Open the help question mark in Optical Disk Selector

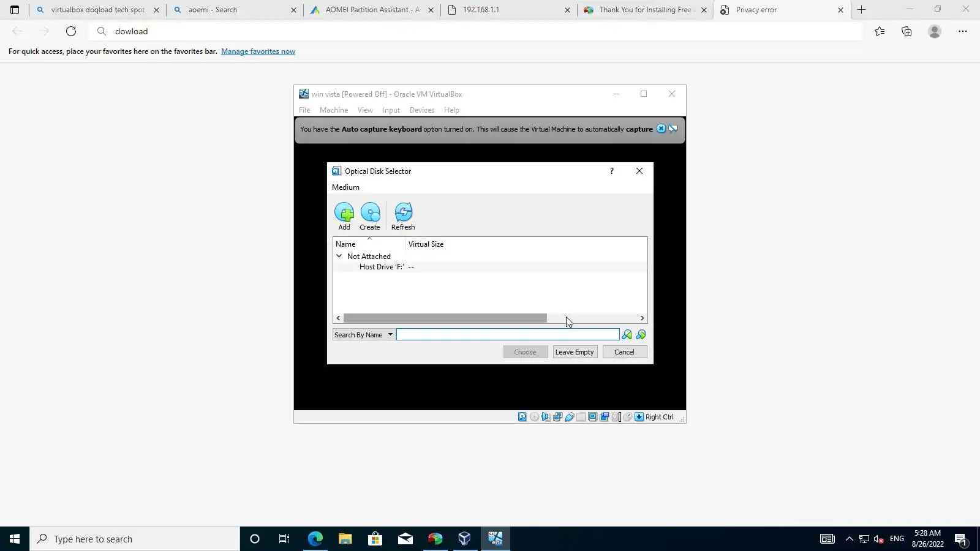(611, 171)
